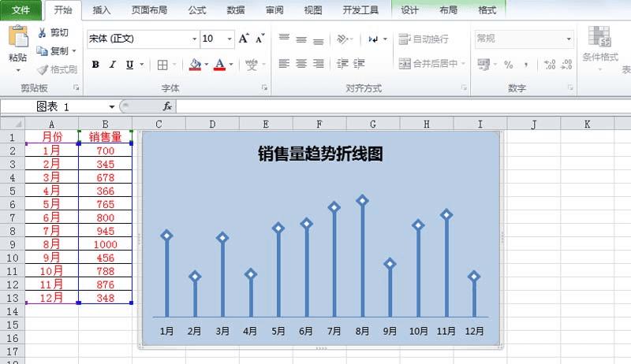Decrease decimal places

[566, 65]
